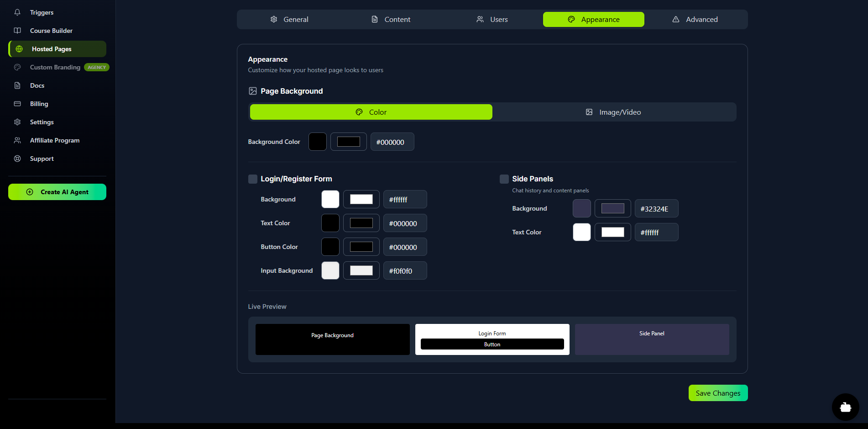Open Login Form Text Color picker box
The width and height of the screenshot is (868, 429).
tap(361, 223)
